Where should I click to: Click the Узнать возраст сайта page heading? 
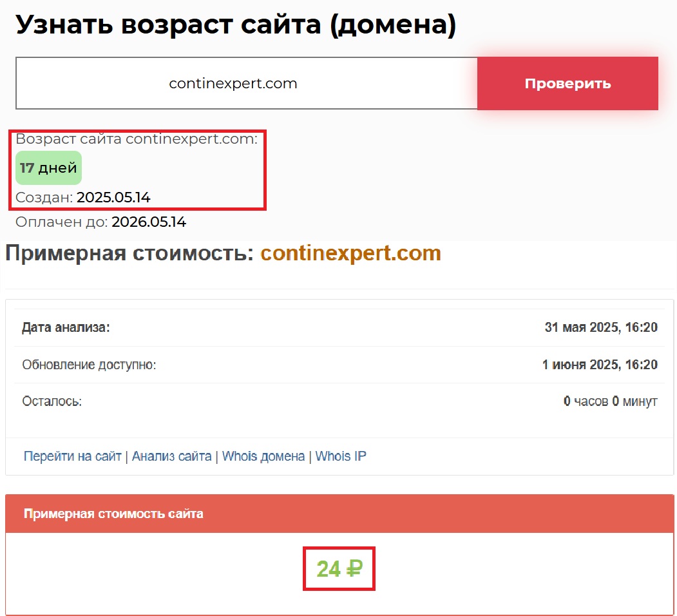pyautogui.click(x=235, y=24)
